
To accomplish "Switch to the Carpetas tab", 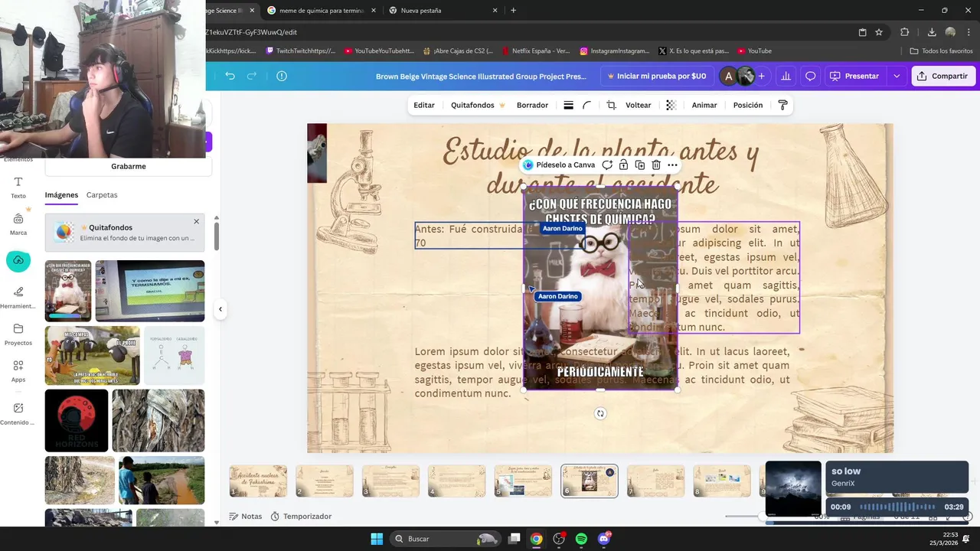I will 102,195.
